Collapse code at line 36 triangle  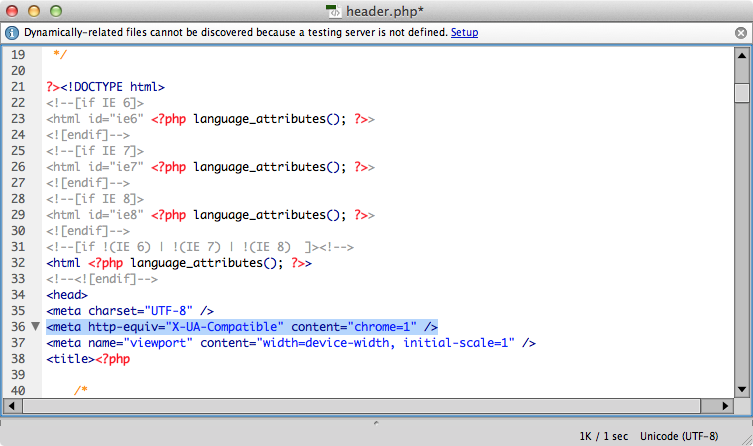click(x=35, y=326)
